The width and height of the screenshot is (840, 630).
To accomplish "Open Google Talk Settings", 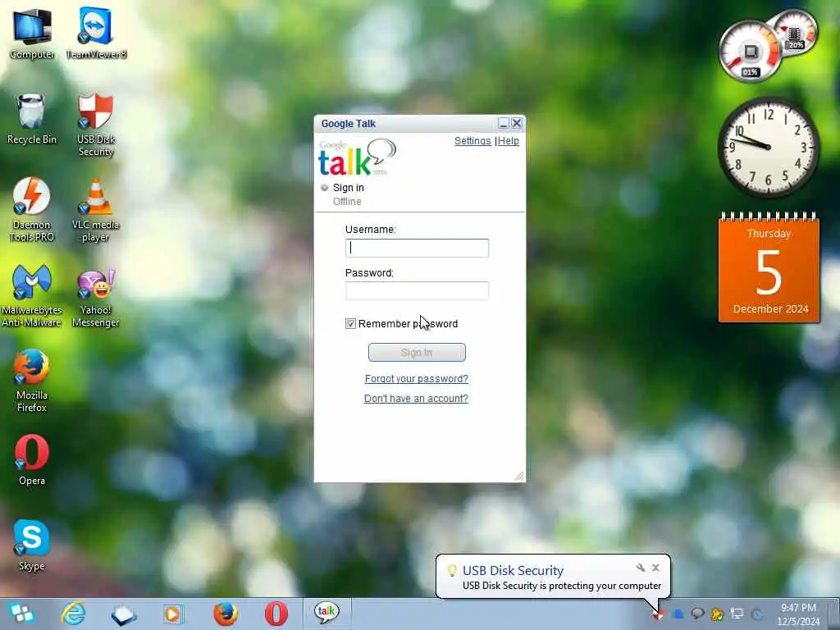I will (472, 141).
